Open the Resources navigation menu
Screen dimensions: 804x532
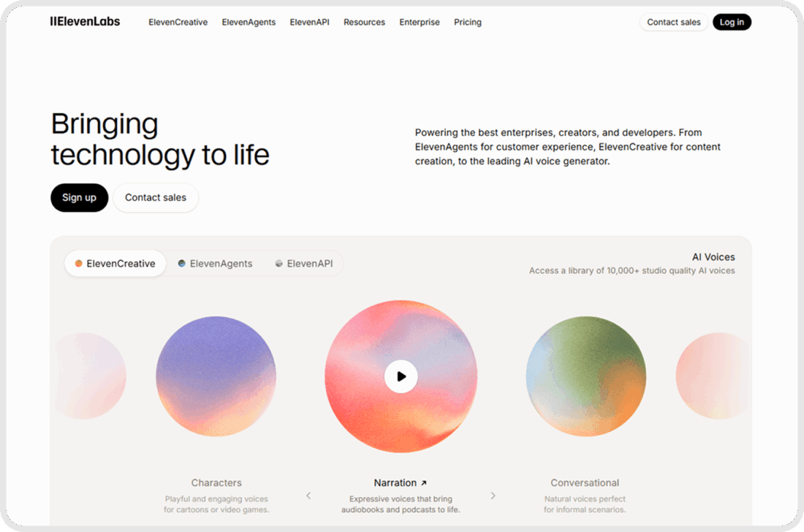coord(364,22)
